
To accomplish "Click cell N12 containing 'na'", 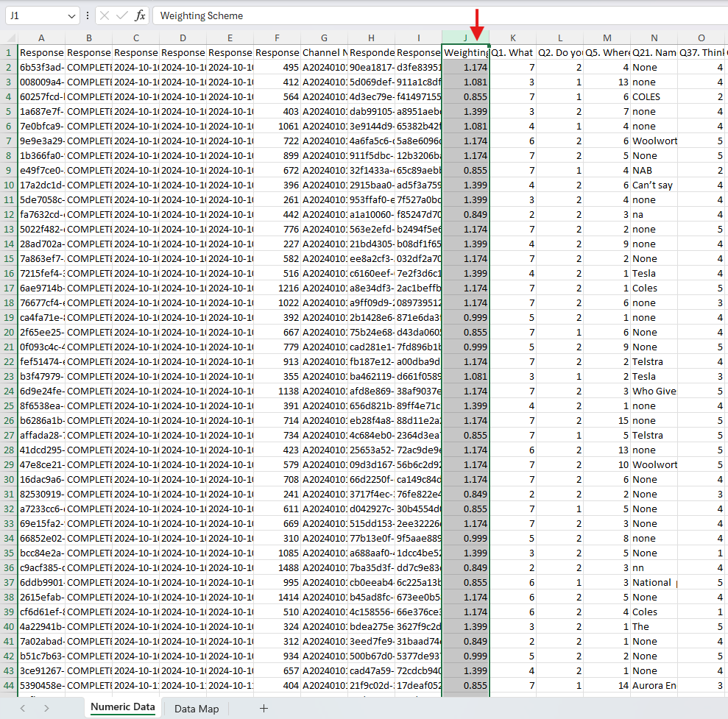I will pos(654,214).
